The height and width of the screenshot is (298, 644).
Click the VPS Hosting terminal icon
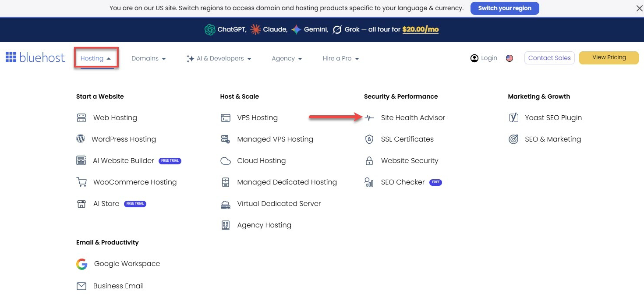[x=226, y=118]
